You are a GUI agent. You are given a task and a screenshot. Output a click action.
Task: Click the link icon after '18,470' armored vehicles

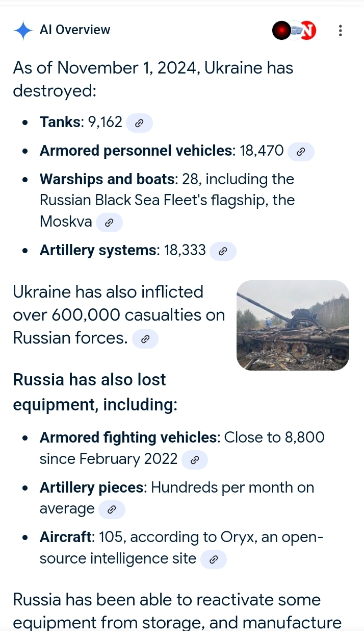(301, 151)
